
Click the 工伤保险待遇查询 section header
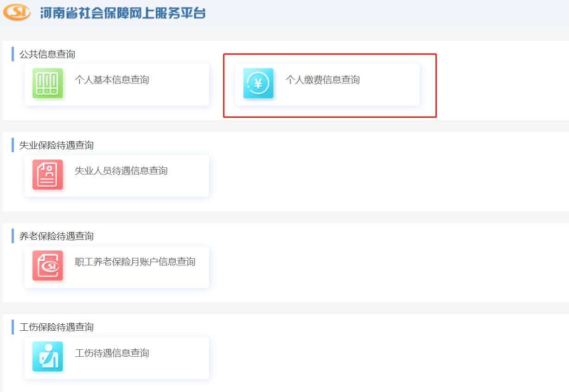coord(56,327)
